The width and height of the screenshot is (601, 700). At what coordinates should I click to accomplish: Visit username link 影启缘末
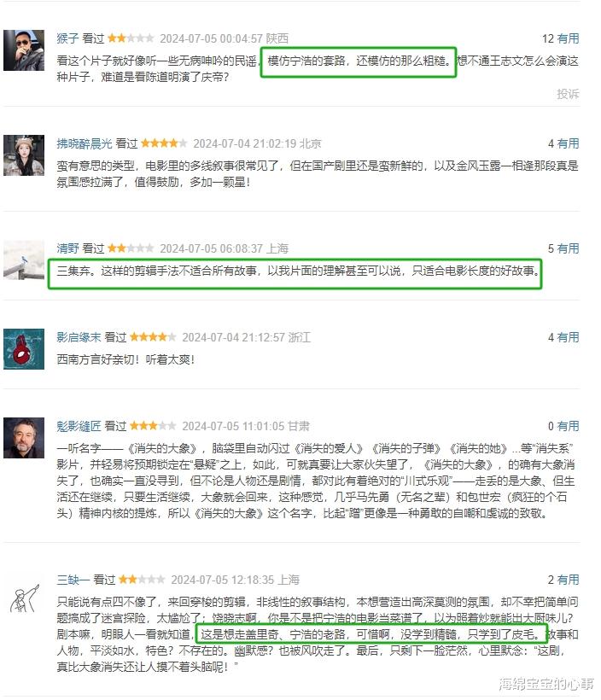click(79, 337)
